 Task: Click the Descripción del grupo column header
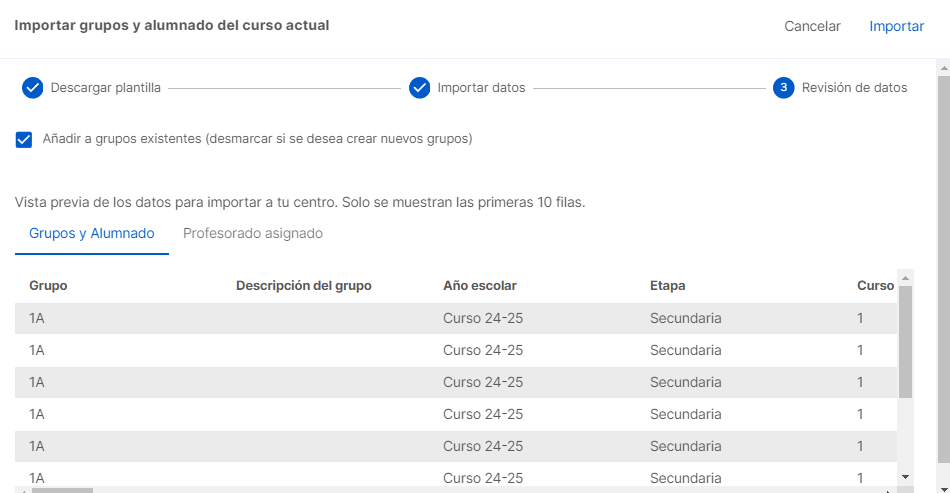tap(304, 286)
